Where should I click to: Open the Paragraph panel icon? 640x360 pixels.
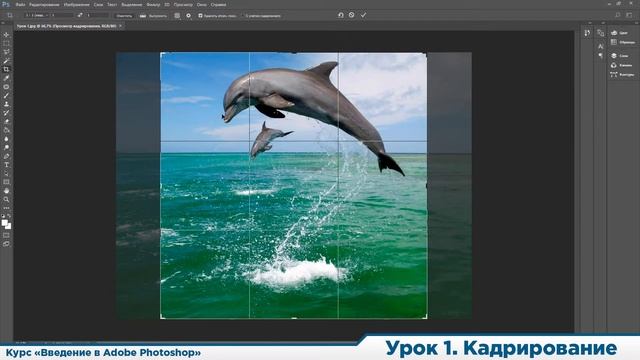click(x=601, y=56)
